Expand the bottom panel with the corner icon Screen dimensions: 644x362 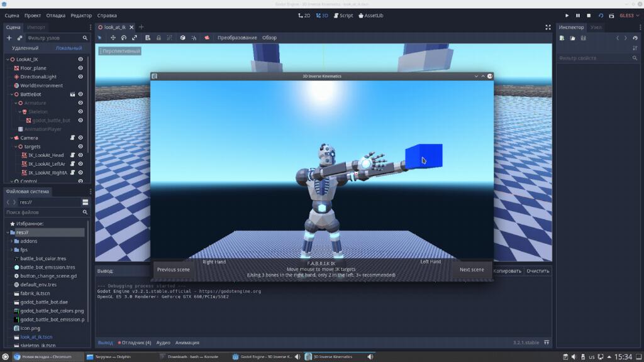[547, 343]
